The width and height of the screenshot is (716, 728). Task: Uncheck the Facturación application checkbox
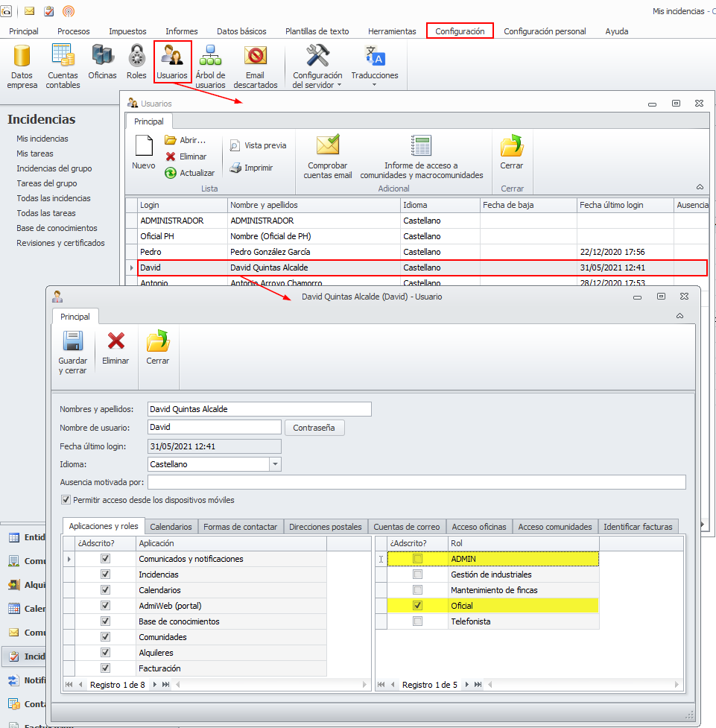105,668
